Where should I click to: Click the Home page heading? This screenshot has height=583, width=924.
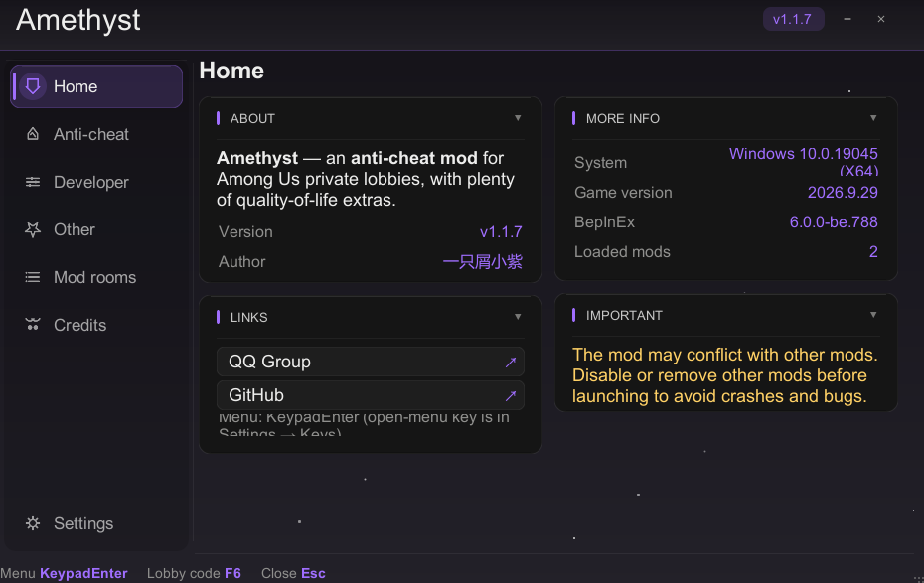click(231, 71)
